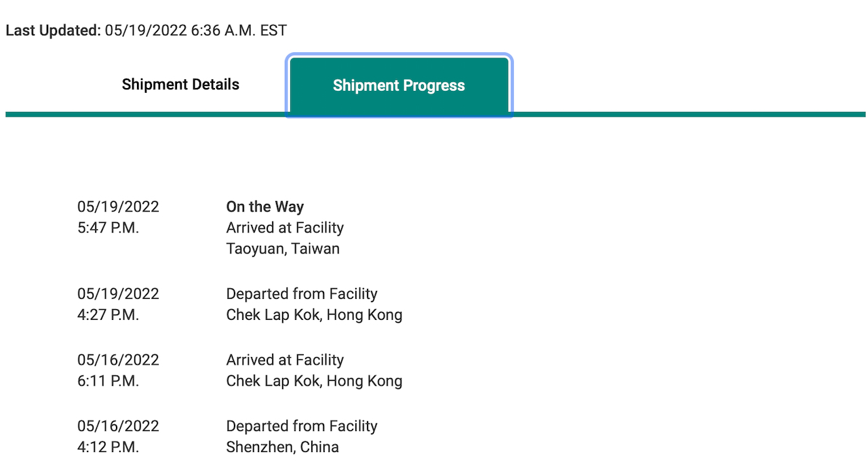868x471 pixels.
Task: Select the date above 4:27 P.M.
Action: (119, 293)
